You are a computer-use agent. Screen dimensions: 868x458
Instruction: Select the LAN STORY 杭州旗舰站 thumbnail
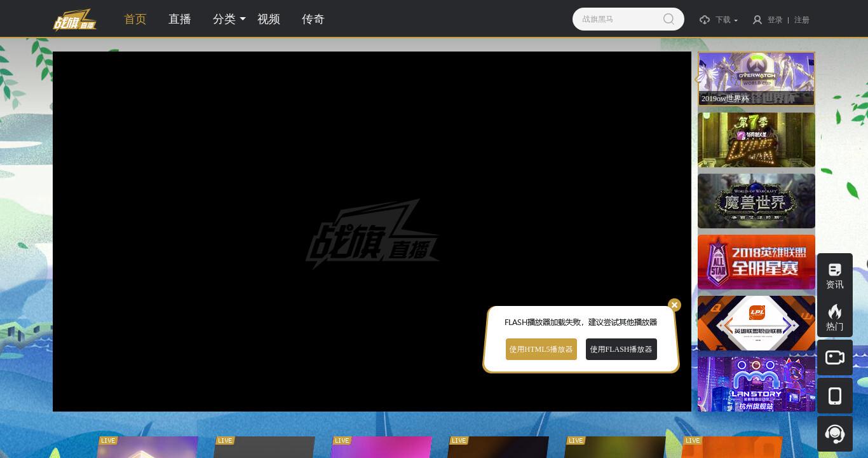coord(756,384)
